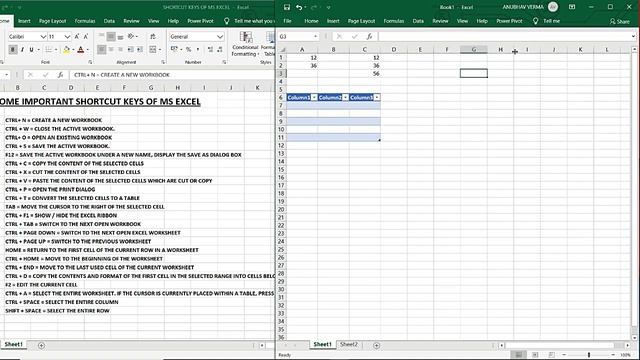The height and width of the screenshot is (360, 640).
Task: Switch to Page Break Preview icon
Action: click(551, 355)
